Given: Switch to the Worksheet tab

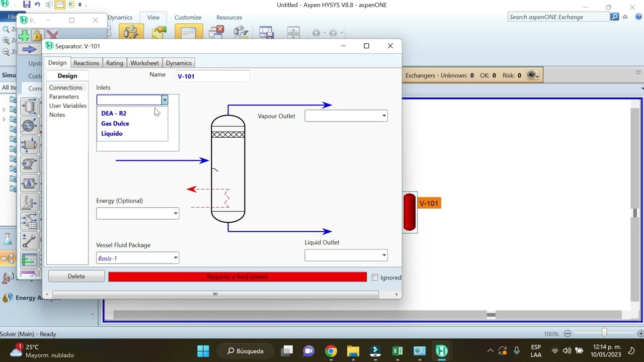Looking at the screenshot, I should (x=144, y=63).
